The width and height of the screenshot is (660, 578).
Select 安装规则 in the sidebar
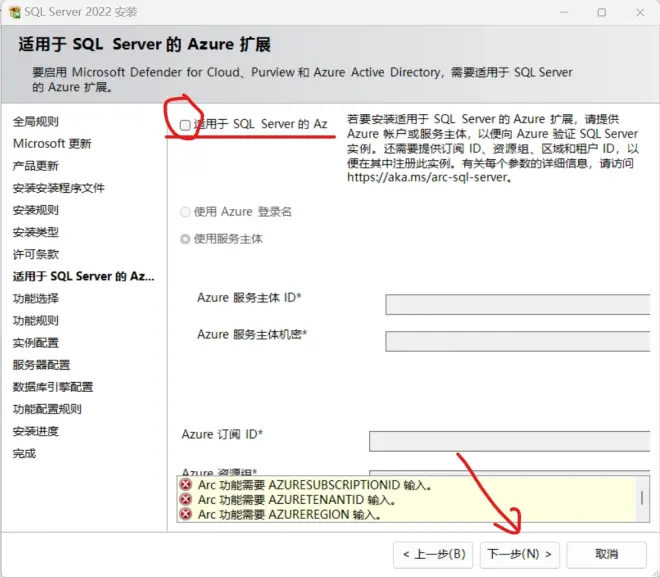(36, 210)
